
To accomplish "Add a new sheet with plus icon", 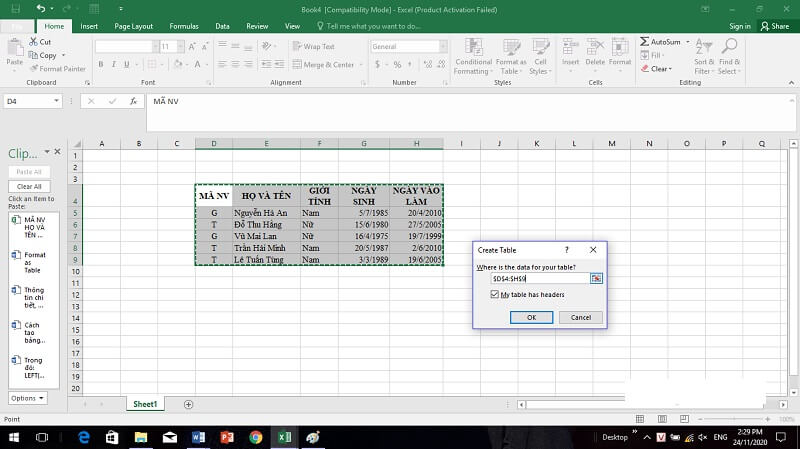I will click(x=188, y=404).
